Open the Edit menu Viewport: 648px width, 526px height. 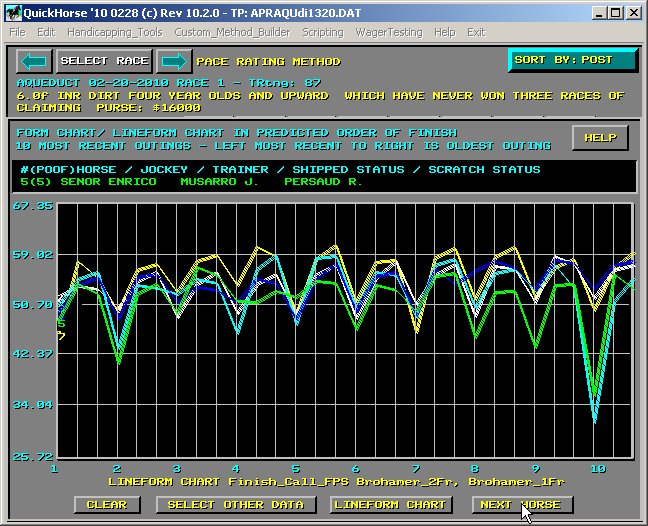46,32
